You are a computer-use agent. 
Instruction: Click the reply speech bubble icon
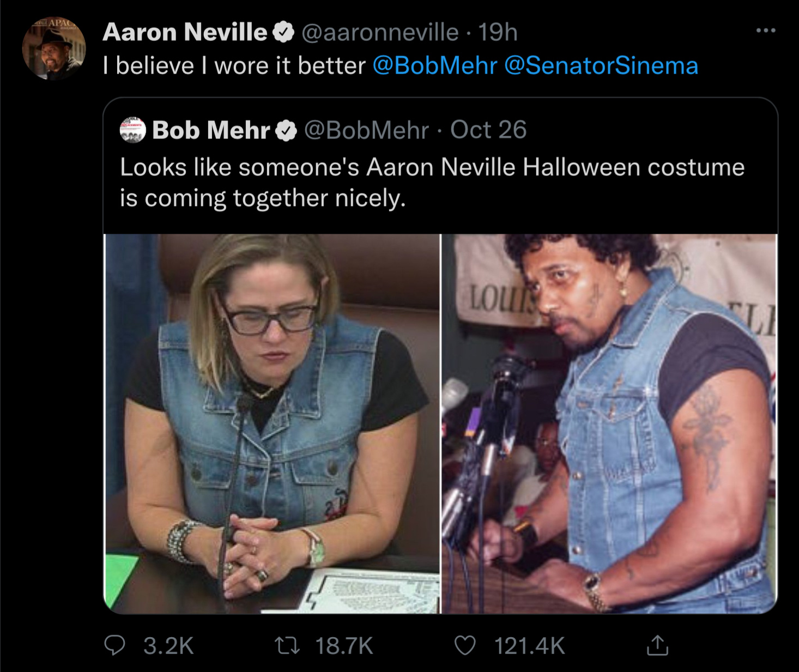tap(114, 646)
